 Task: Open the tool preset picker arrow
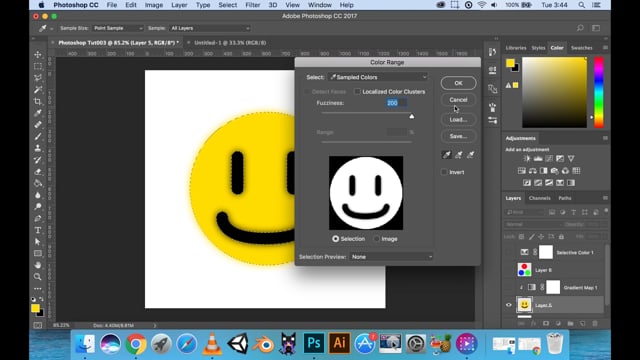[51, 29]
